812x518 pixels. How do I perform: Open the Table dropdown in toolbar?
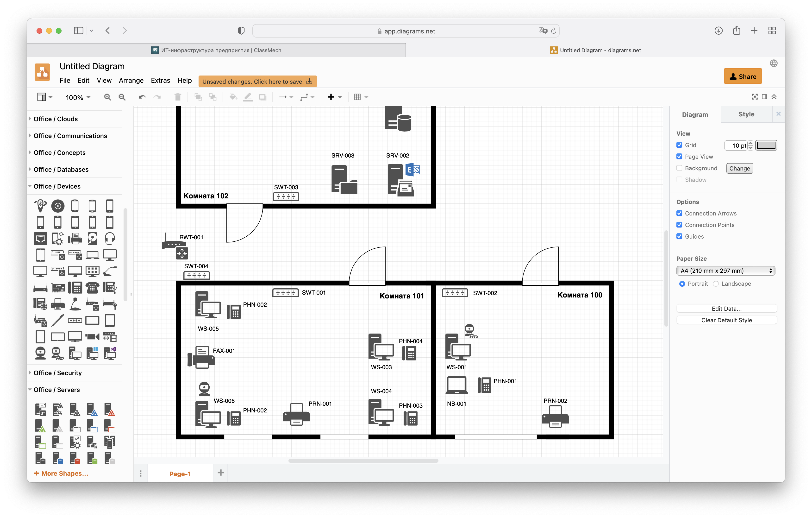(361, 97)
